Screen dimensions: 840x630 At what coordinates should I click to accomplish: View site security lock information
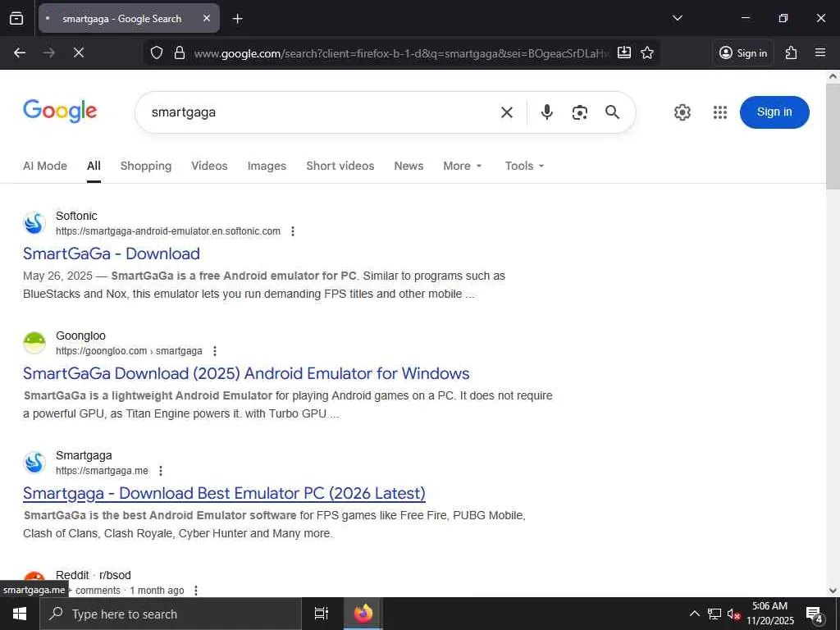(x=180, y=52)
